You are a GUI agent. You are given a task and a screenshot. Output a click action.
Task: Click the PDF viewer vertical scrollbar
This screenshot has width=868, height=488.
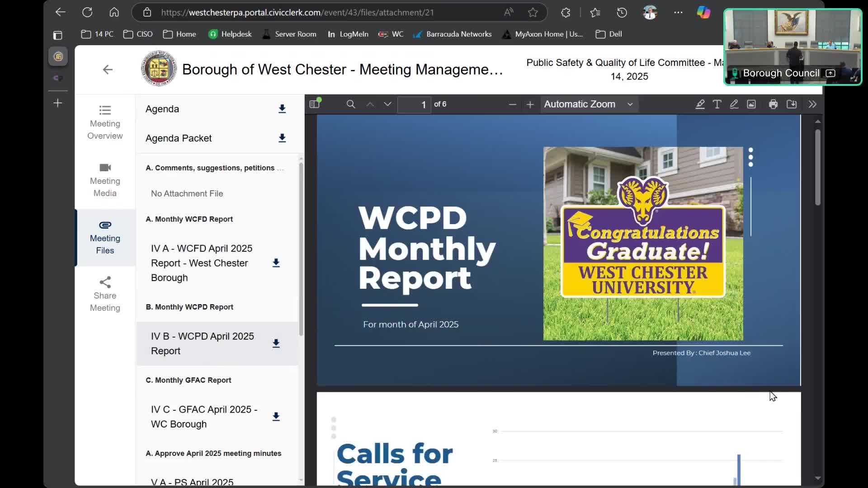click(817, 167)
